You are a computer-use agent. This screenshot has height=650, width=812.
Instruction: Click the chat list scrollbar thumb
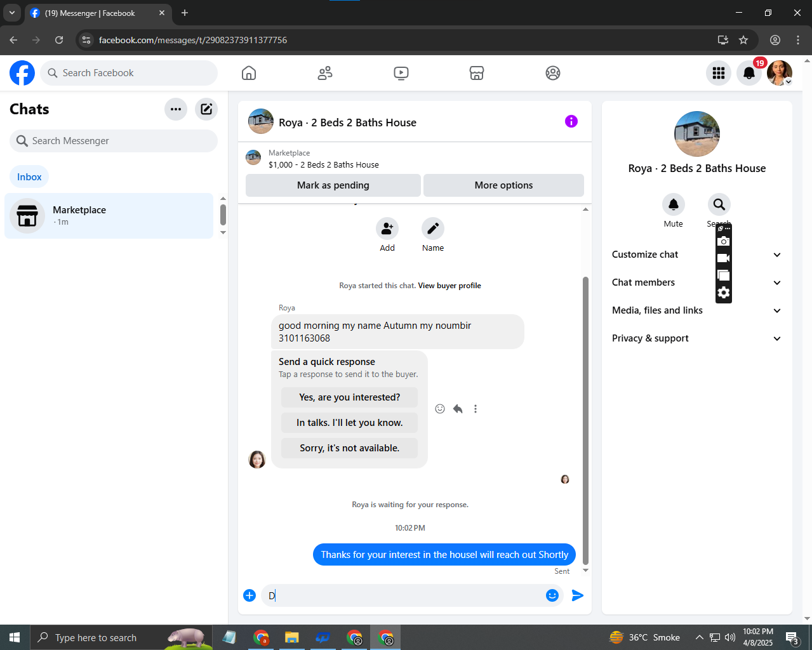coord(223,215)
